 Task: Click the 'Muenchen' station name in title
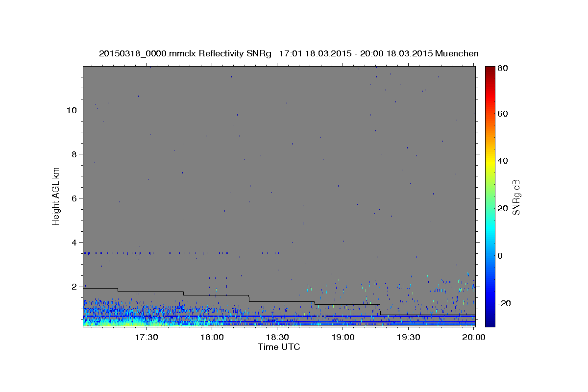(x=456, y=53)
